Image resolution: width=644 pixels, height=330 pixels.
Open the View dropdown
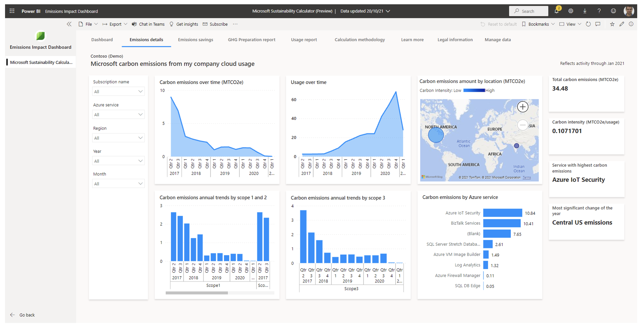click(570, 24)
